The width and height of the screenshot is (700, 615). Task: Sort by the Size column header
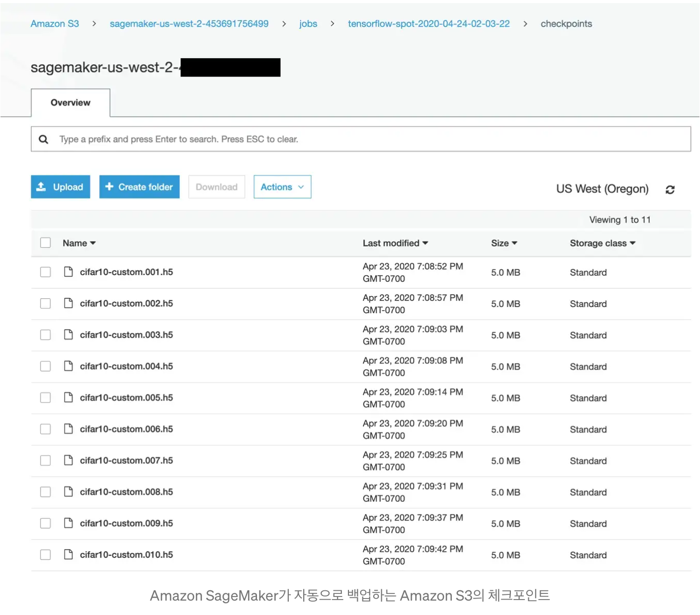[x=504, y=243]
